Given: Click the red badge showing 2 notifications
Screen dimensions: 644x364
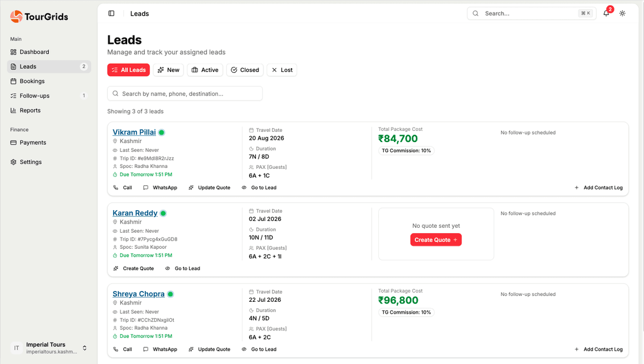Looking at the screenshot, I should (x=610, y=9).
